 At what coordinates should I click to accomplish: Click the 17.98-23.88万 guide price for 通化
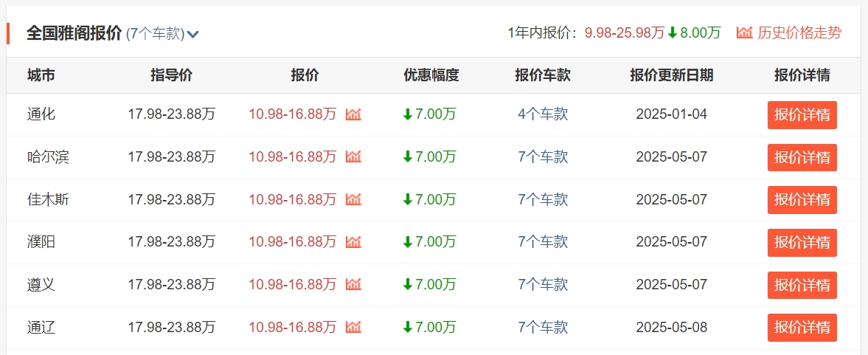tap(172, 114)
